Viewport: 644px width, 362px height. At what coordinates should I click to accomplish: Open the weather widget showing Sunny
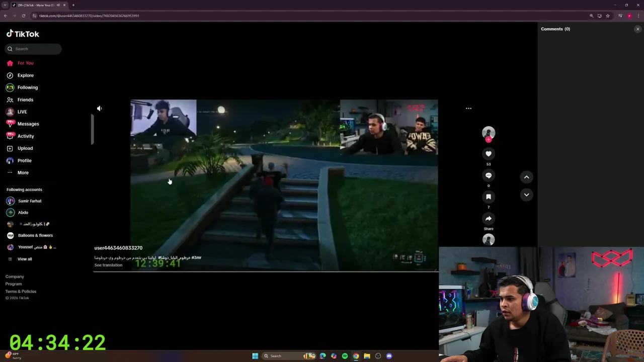[x=14, y=356]
